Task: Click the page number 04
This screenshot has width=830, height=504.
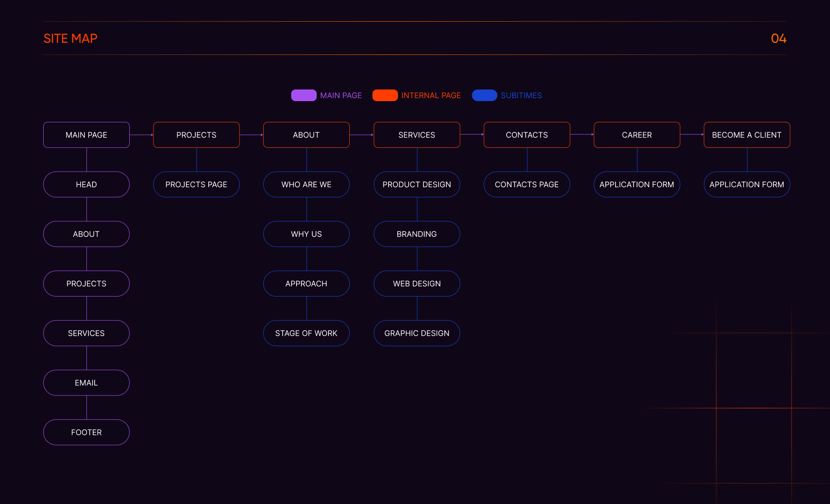Action: [779, 38]
